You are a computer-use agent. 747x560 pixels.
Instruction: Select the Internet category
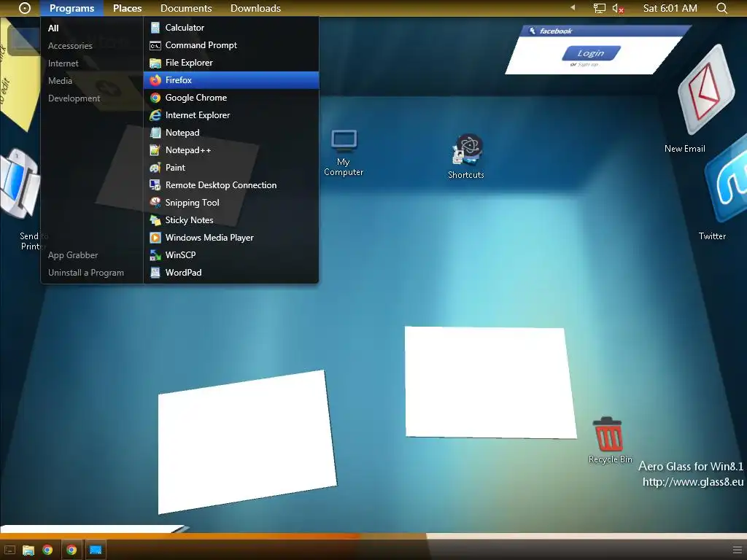point(63,63)
